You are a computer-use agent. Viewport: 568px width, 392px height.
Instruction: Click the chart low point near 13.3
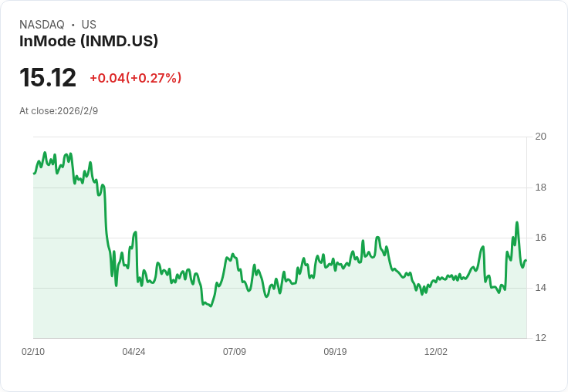[x=211, y=306]
